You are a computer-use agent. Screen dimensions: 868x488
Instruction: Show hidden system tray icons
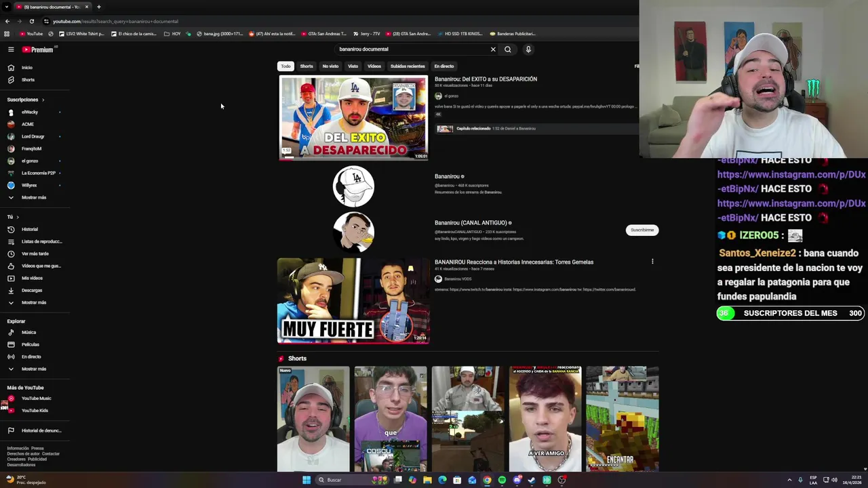pos(789,480)
